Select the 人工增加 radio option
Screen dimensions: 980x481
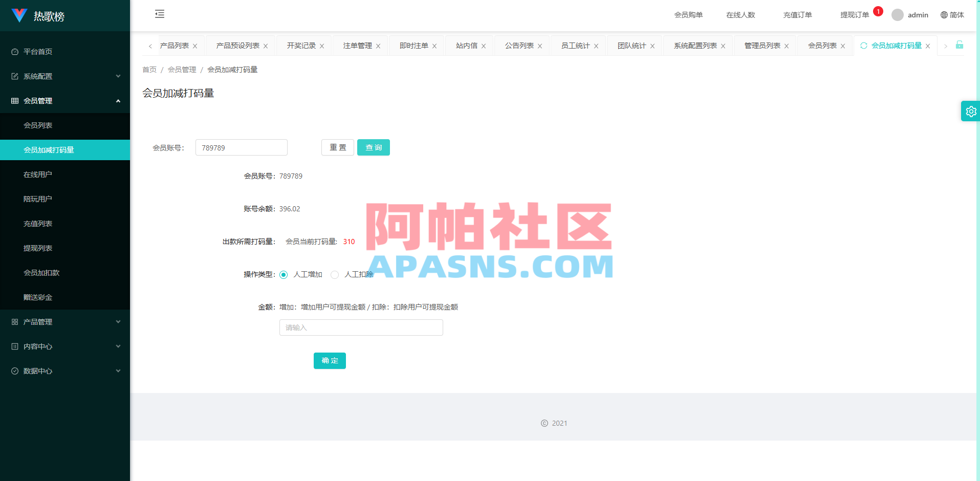284,275
